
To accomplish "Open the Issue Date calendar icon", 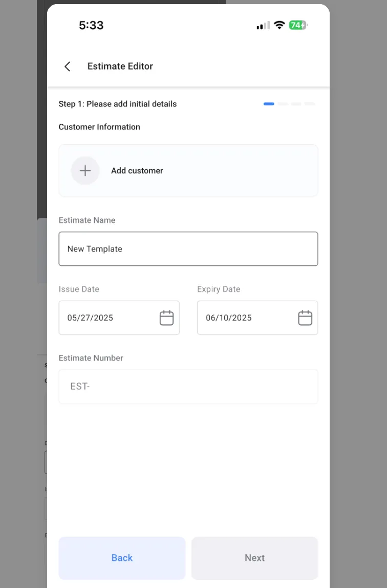I will coord(167,318).
